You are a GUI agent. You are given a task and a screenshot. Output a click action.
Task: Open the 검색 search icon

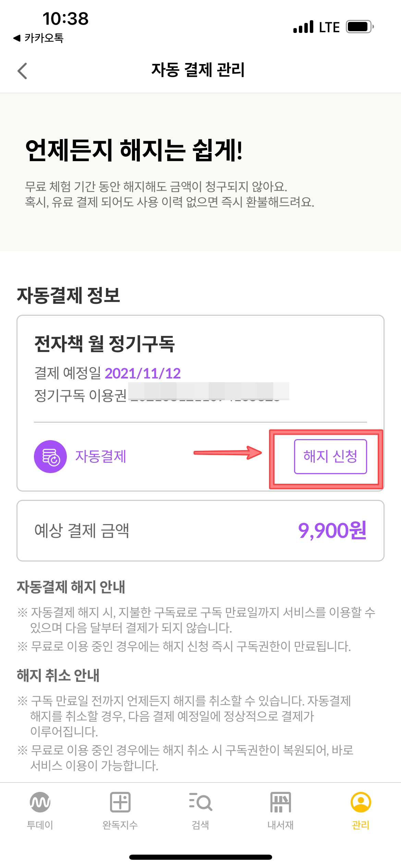point(200,802)
